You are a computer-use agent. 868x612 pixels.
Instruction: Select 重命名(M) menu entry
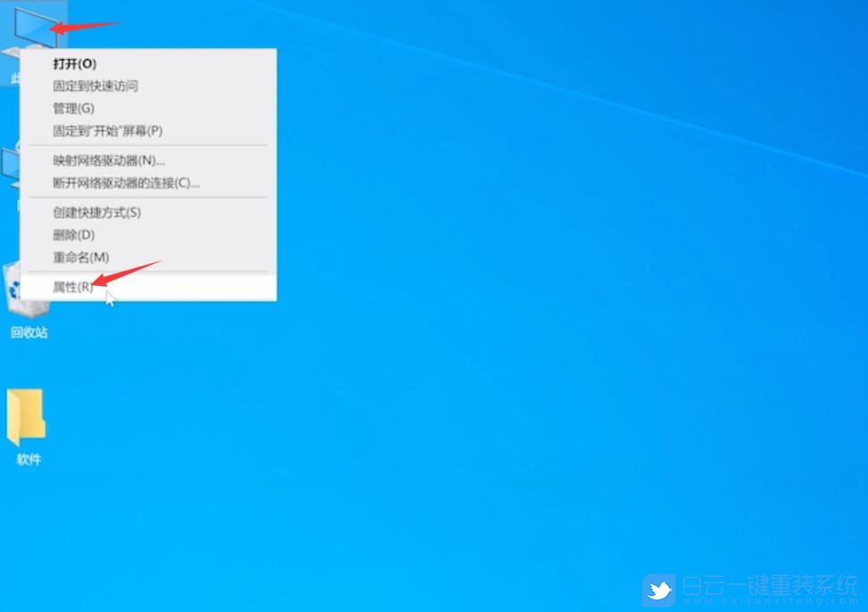(x=80, y=256)
